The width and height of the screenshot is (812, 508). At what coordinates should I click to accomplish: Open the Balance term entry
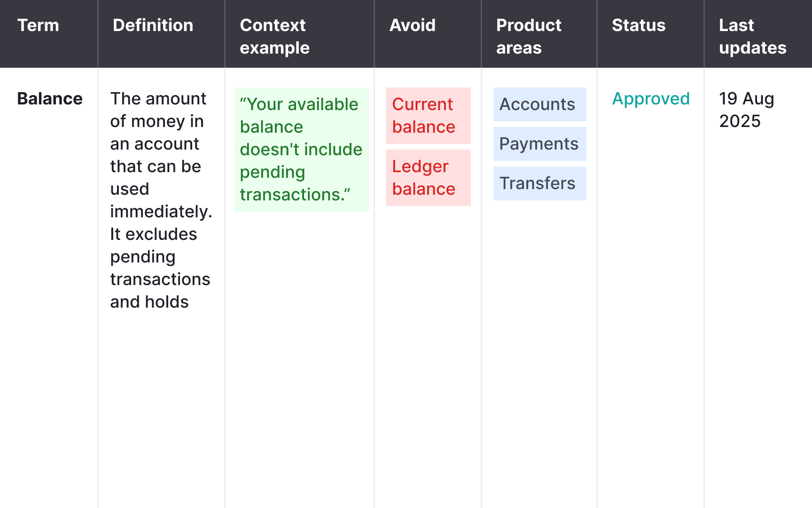pos(50,99)
